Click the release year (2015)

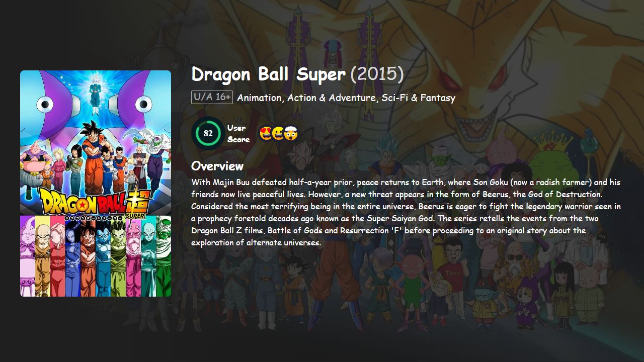tap(377, 74)
